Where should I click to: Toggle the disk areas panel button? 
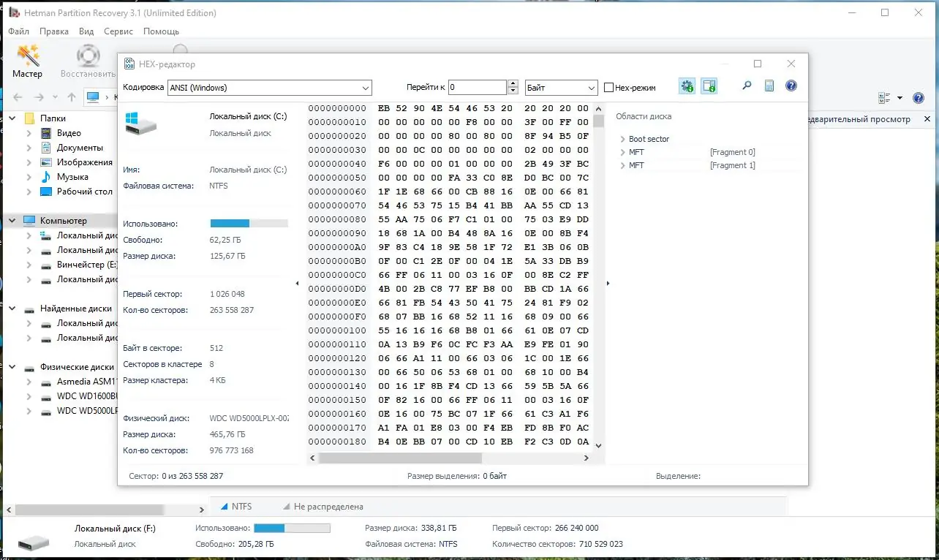click(709, 86)
